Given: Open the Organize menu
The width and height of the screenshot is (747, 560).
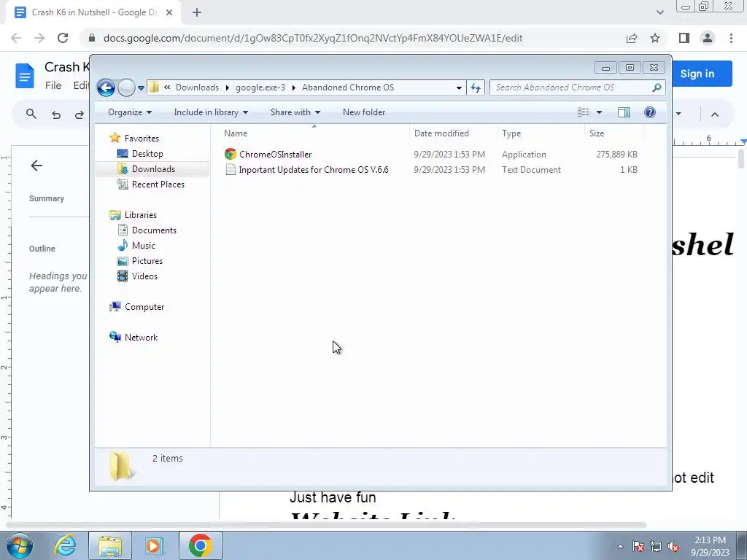Looking at the screenshot, I should (130, 112).
